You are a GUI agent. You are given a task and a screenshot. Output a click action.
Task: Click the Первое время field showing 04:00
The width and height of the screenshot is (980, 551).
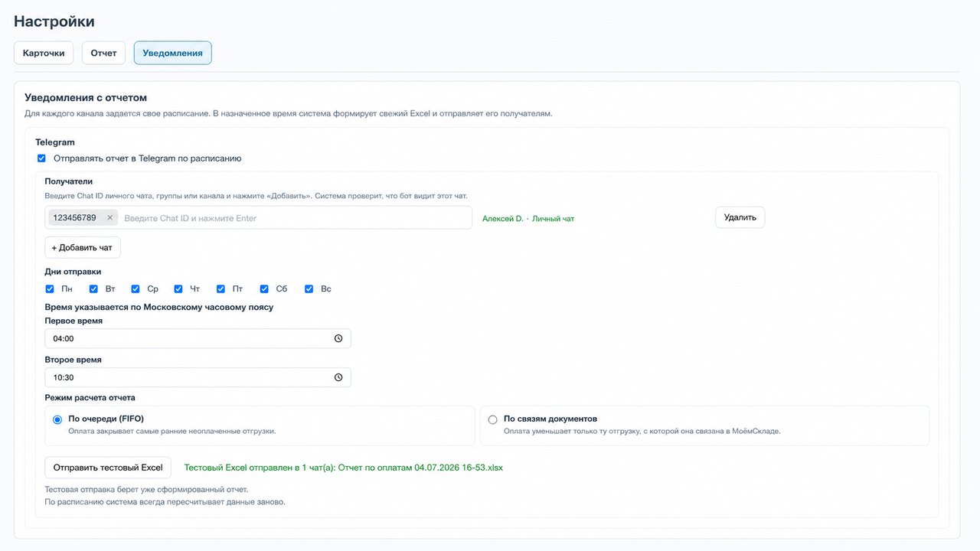(x=198, y=338)
